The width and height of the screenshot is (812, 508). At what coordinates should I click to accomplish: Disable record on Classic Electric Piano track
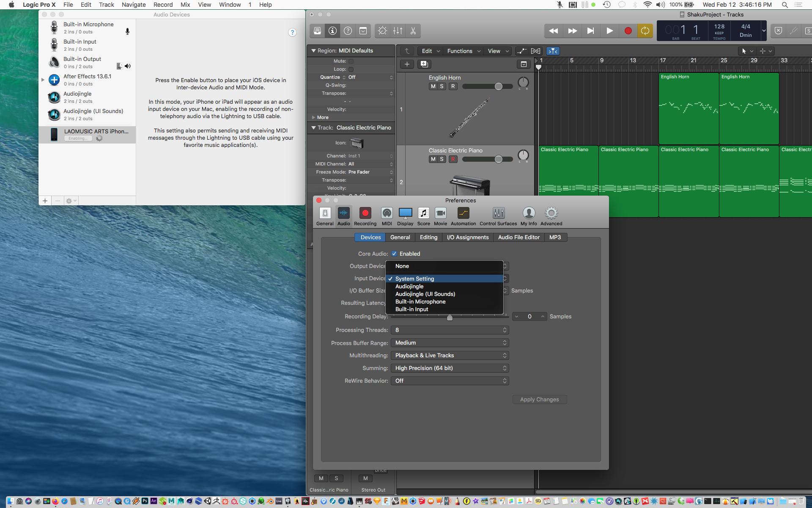coord(453,159)
